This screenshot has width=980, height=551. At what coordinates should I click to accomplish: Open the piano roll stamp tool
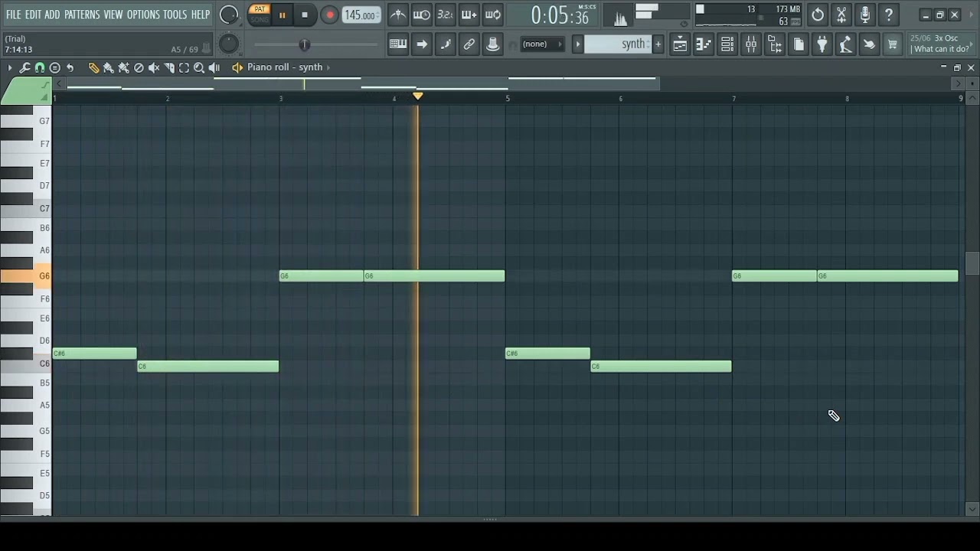click(55, 67)
